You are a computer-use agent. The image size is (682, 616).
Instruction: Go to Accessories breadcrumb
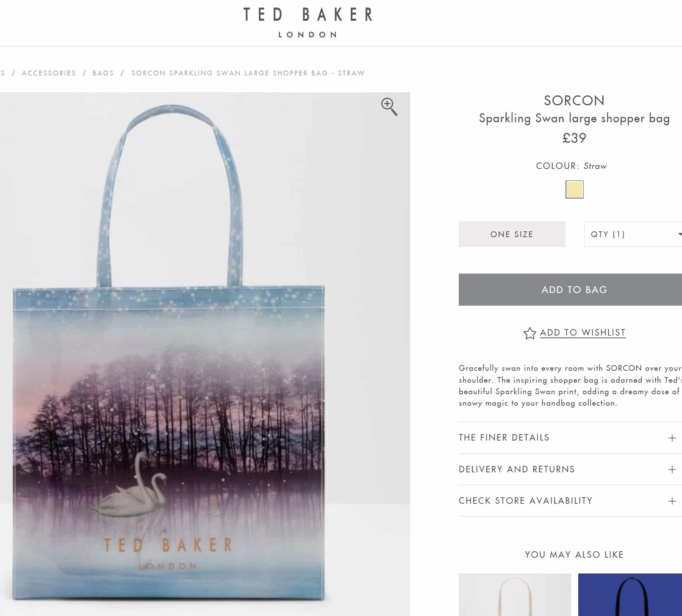point(49,73)
